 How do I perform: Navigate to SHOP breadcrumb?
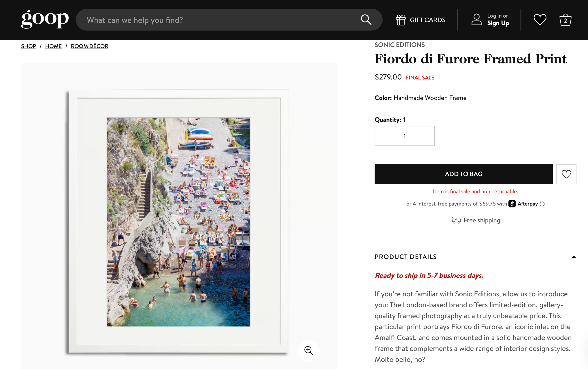[28, 46]
